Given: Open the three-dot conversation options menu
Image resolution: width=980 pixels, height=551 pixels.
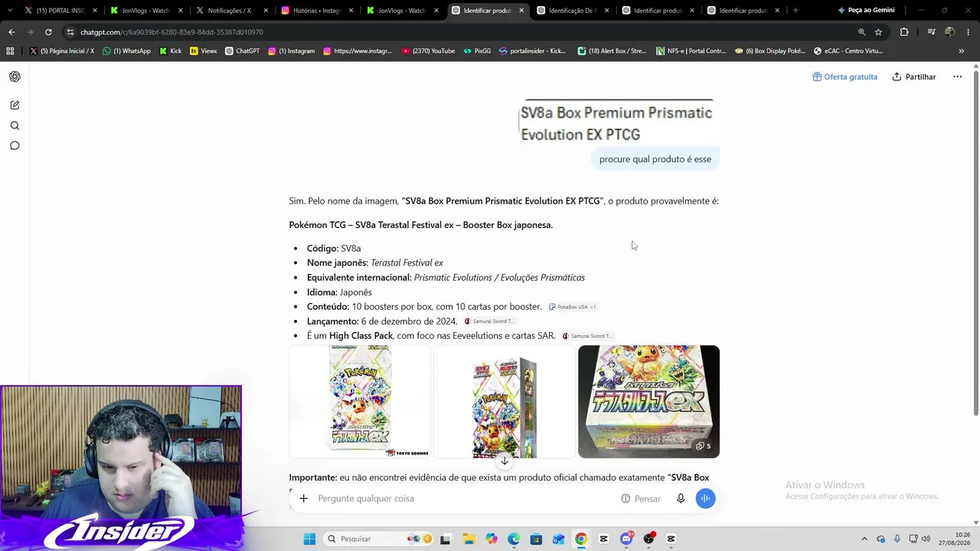Looking at the screenshot, I should click(957, 77).
